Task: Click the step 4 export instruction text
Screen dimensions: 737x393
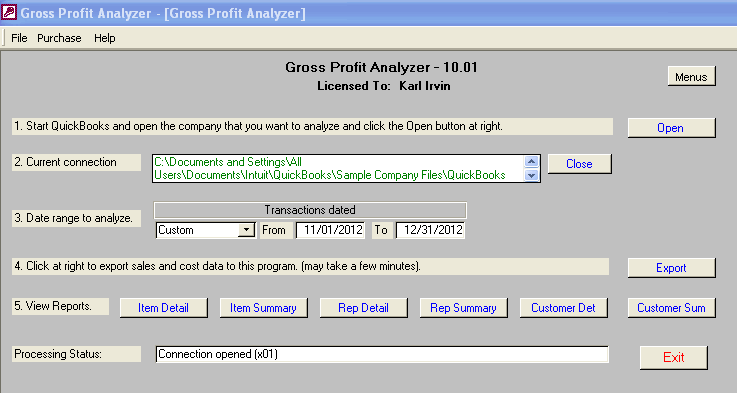Action: click(x=311, y=266)
